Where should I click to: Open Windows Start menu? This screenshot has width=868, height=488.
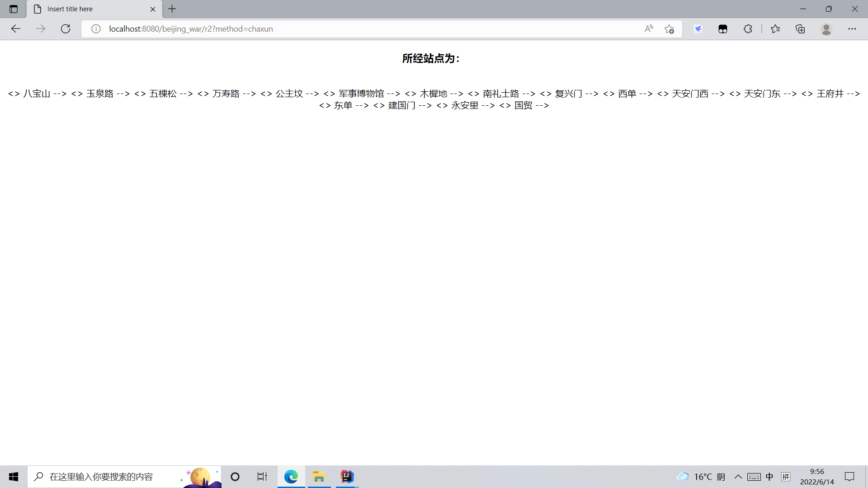pyautogui.click(x=14, y=477)
